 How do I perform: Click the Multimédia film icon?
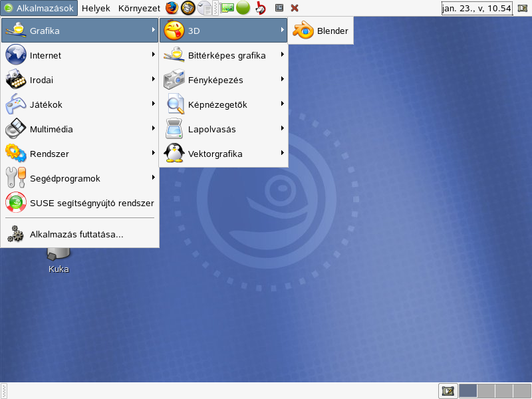(15, 128)
